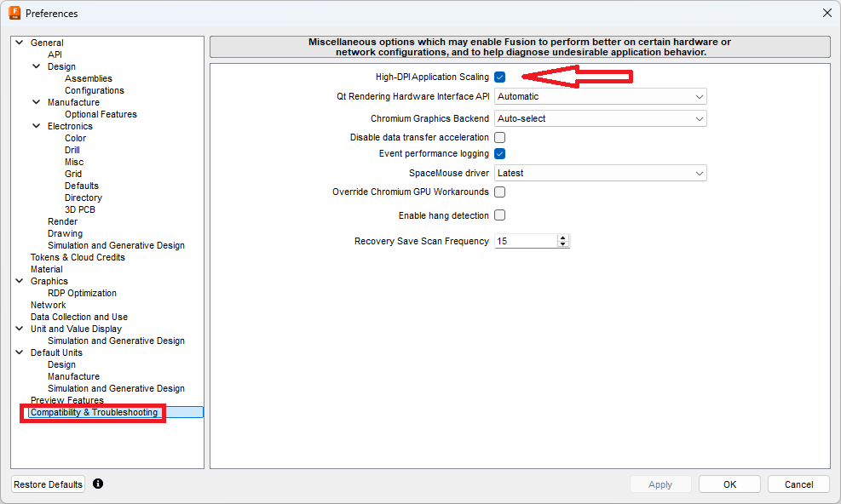Screen dimensions: 841x504
Task: Collapse the Manufacture chevron under General
Action: [37, 102]
